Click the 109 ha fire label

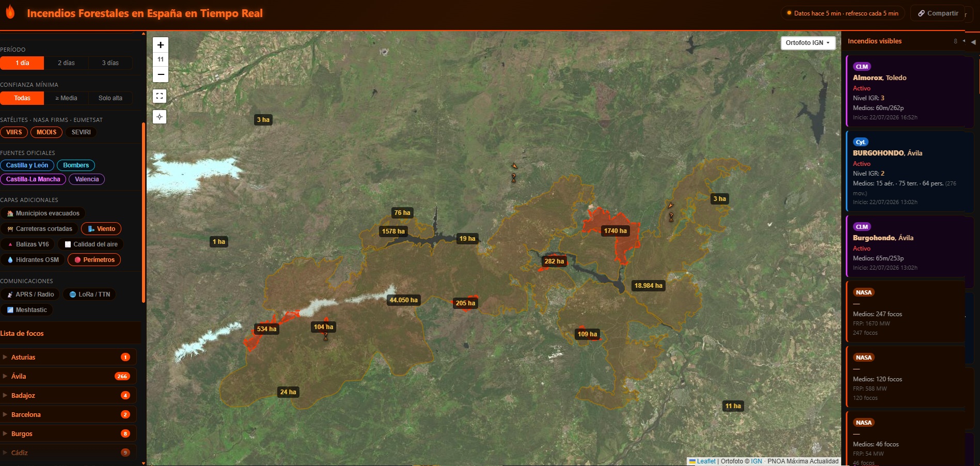click(587, 334)
